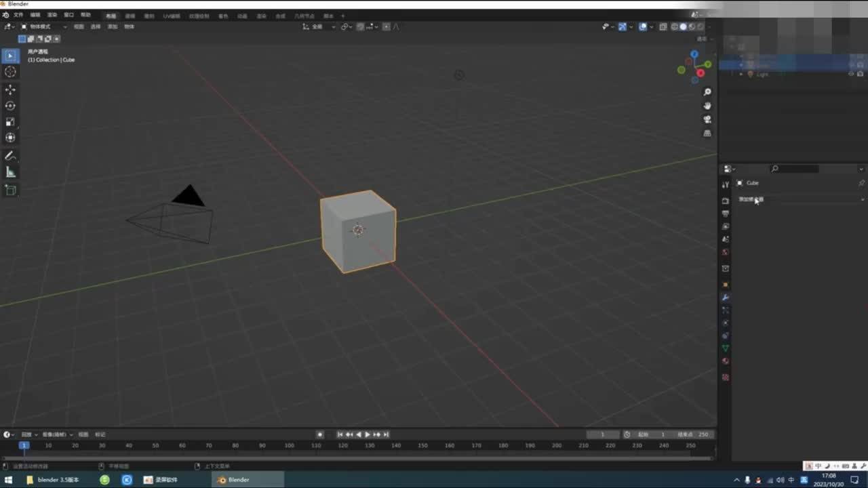Open the proportional editing falloff dropdown
This screenshot has height=488, width=868.
(x=376, y=26)
